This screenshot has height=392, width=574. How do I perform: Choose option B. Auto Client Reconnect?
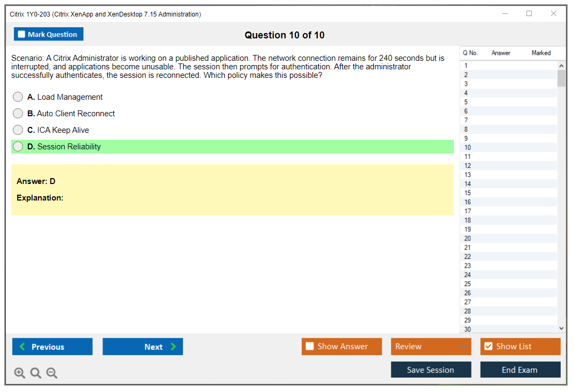pyautogui.click(x=18, y=114)
